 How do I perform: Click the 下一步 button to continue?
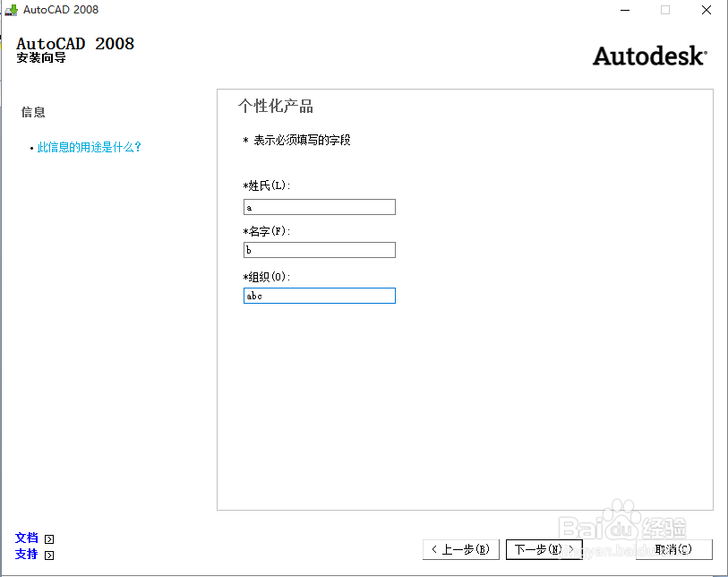click(544, 549)
